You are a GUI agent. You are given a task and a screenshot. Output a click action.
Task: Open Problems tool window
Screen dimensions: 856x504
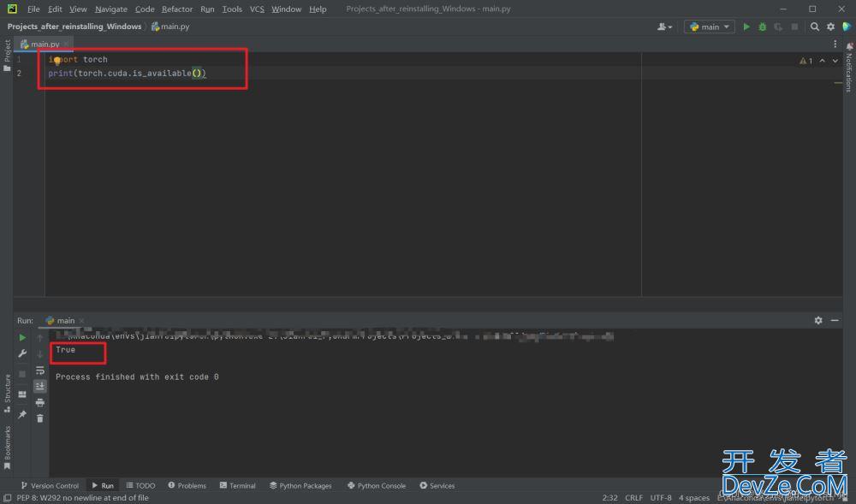[x=187, y=485]
